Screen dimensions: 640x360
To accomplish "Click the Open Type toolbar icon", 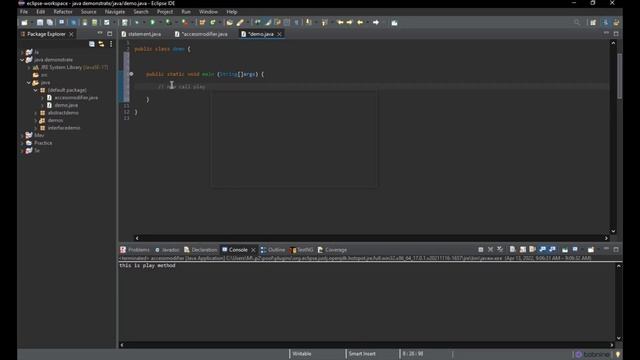I will pos(229,22).
